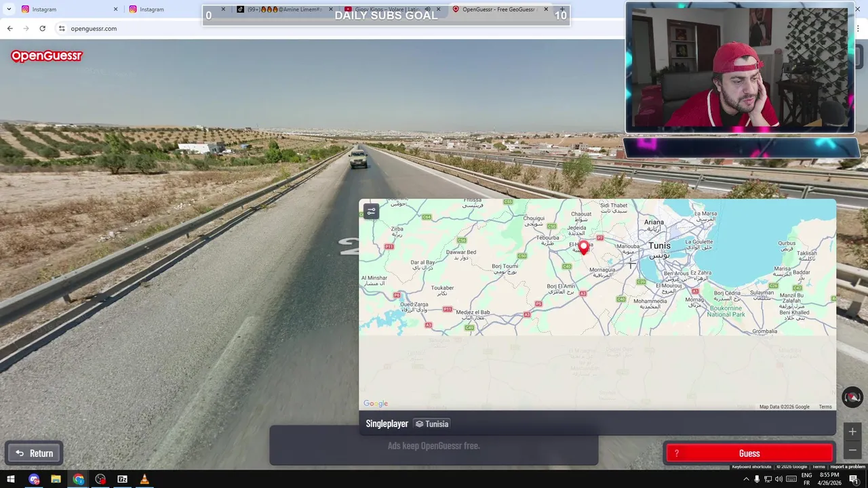Close the OpenGuessr tab
This screenshot has width=868, height=488.
click(x=546, y=9)
